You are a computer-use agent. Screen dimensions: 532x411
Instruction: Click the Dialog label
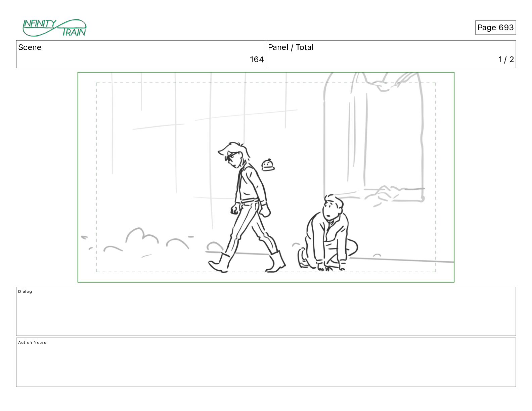tap(25, 291)
